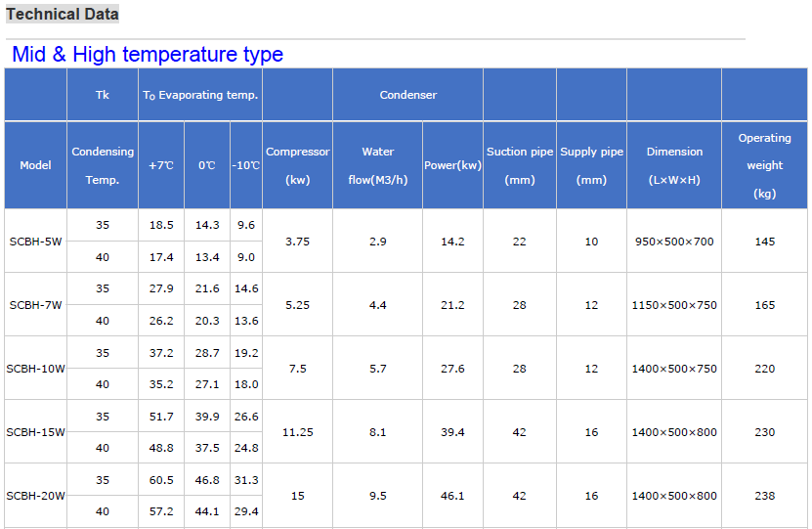This screenshot has width=812, height=529.
Task: Click the 950×500×700 dimension cell
Action: click(x=674, y=241)
